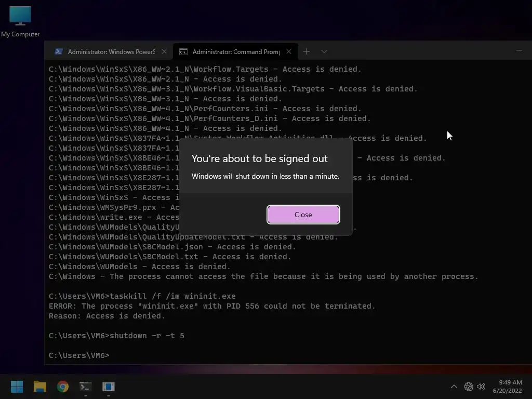
Task: Click the 'Reason: Access is denied.' line
Action: point(107,316)
